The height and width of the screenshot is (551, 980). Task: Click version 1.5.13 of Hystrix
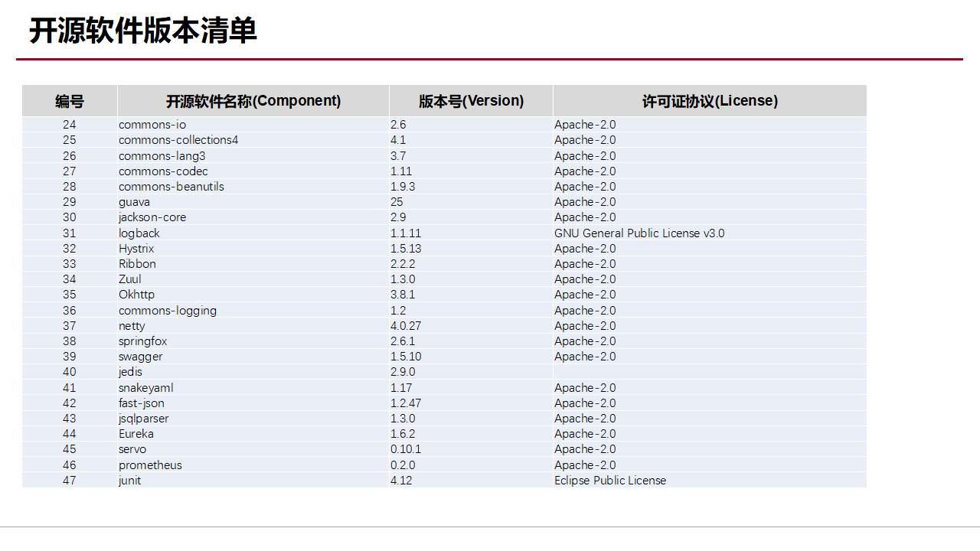point(471,249)
